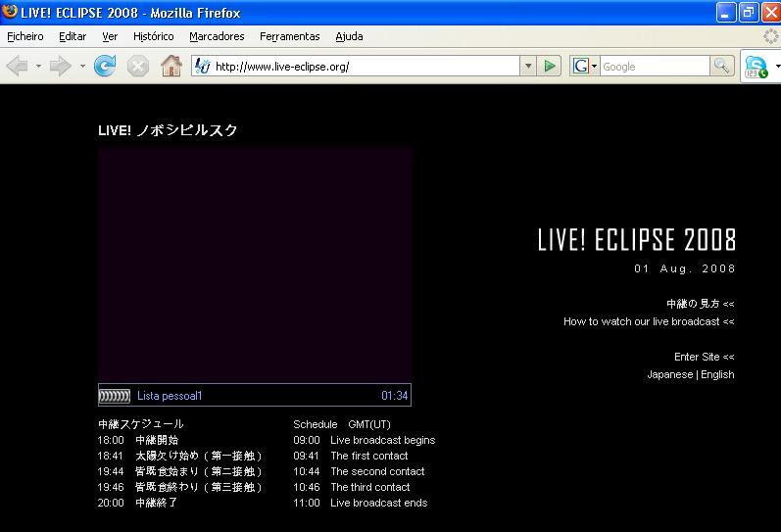The height and width of the screenshot is (532, 781).
Task: Click the 01 Aug. 2008 date text
Action: pos(685,269)
